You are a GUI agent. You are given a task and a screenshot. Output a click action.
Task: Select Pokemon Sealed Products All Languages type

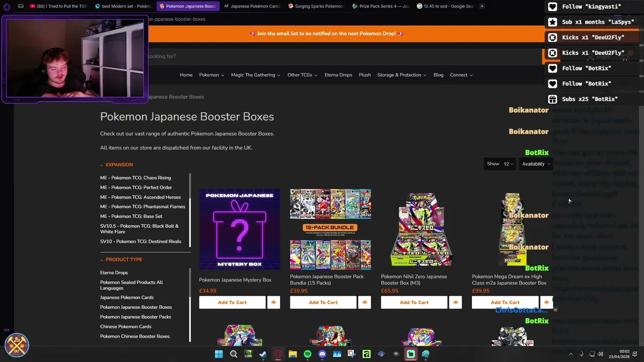click(131, 285)
